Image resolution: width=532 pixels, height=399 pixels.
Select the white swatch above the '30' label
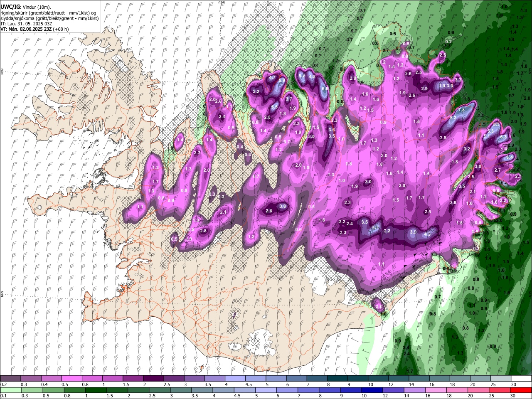[522, 379]
